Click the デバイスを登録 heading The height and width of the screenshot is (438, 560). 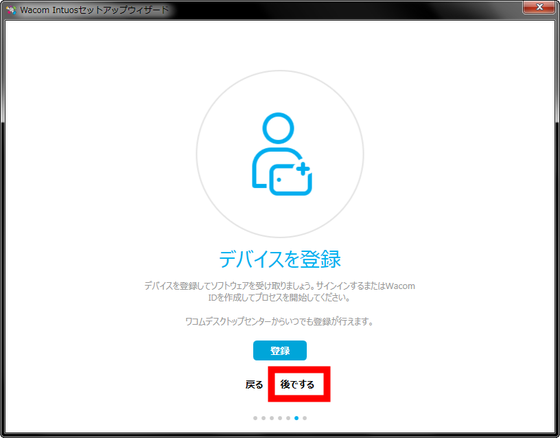point(280,259)
